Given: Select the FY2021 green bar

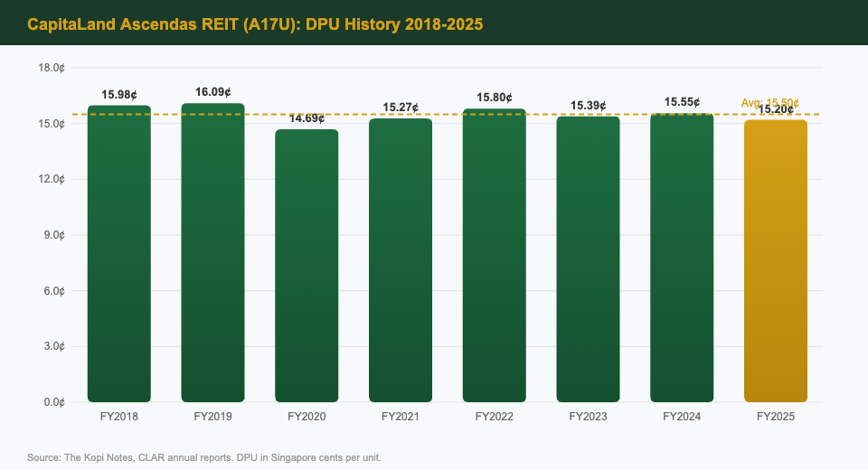Looking at the screenshot, I should click(401, 260).
